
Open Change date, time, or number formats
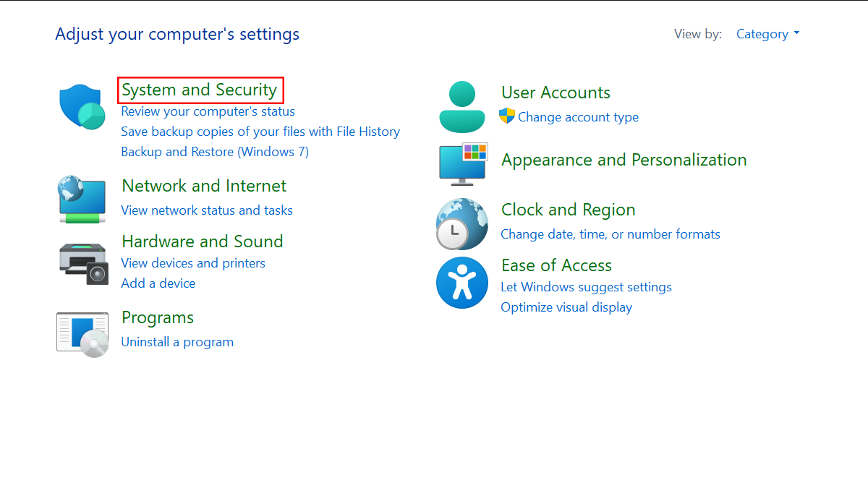tap(610, 234)
